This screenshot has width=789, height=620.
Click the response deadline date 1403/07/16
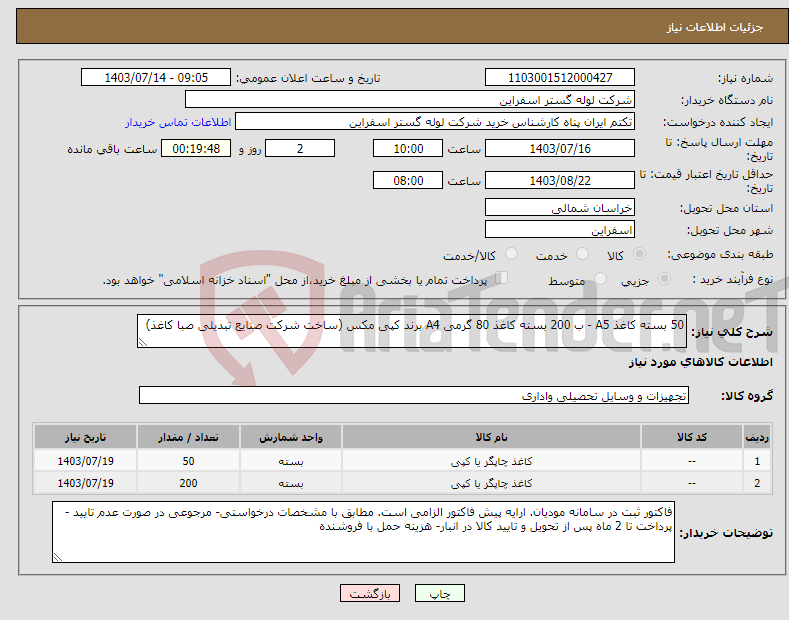tap(560, 148)
